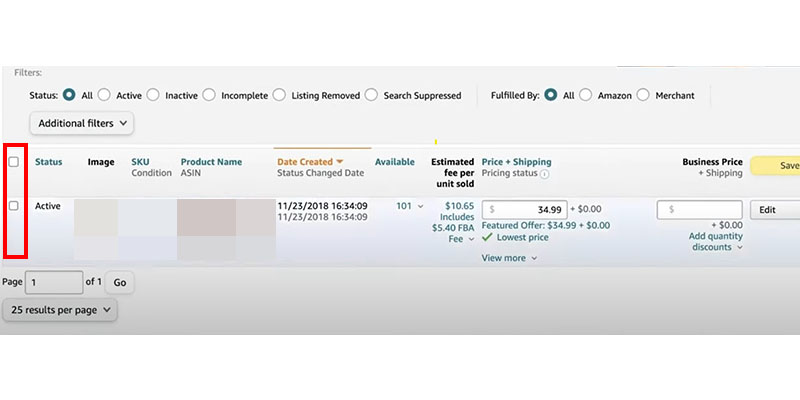
Task: Select the Listing Removed status radio
Action: click(279, 95)
